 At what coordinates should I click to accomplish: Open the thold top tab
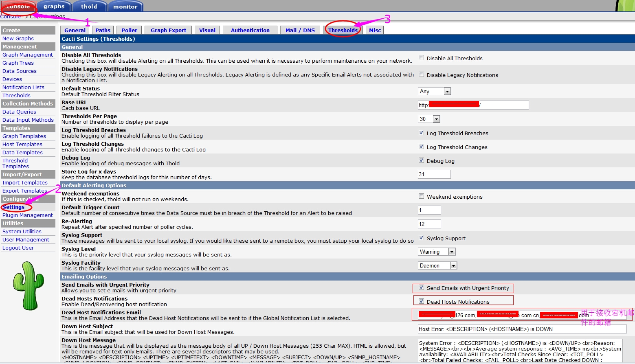coord(89,6)
